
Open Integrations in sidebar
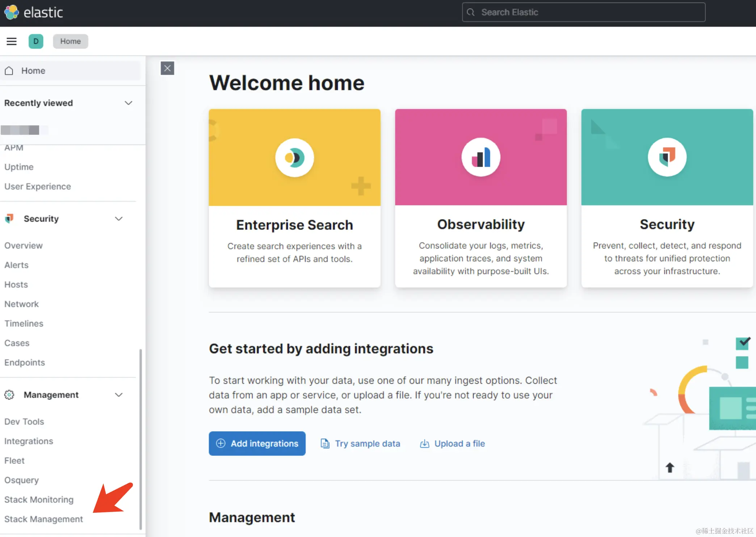[29, 441]
